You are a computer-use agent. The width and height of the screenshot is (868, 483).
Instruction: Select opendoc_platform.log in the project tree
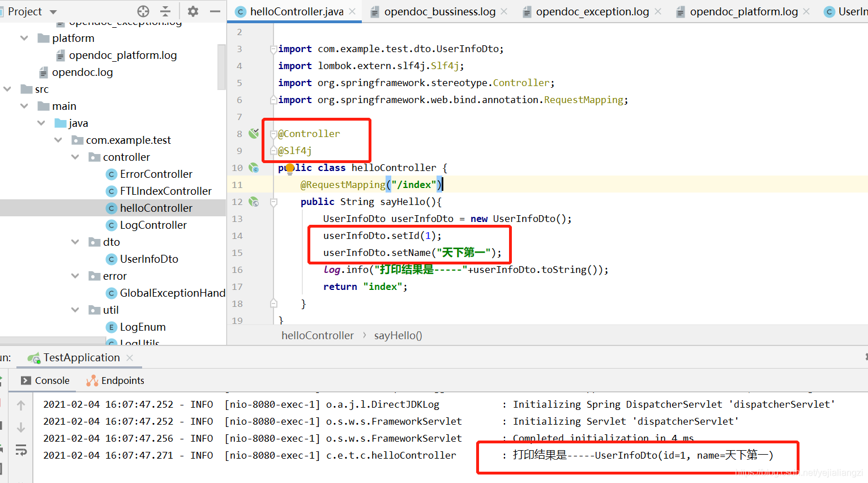tap(122, 55)
